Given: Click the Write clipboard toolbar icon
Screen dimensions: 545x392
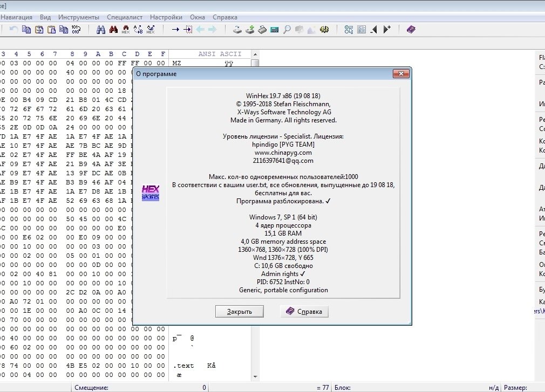Looking at the screenshot, I should point(39,30).
